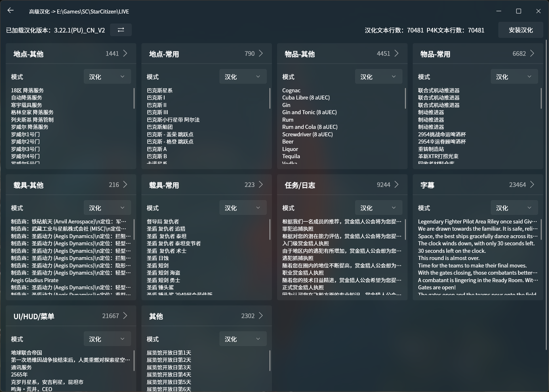Select the 'Gates are open!' subtitle entry
This screenshot has width=549, height=392.
[x=437, y=287]
